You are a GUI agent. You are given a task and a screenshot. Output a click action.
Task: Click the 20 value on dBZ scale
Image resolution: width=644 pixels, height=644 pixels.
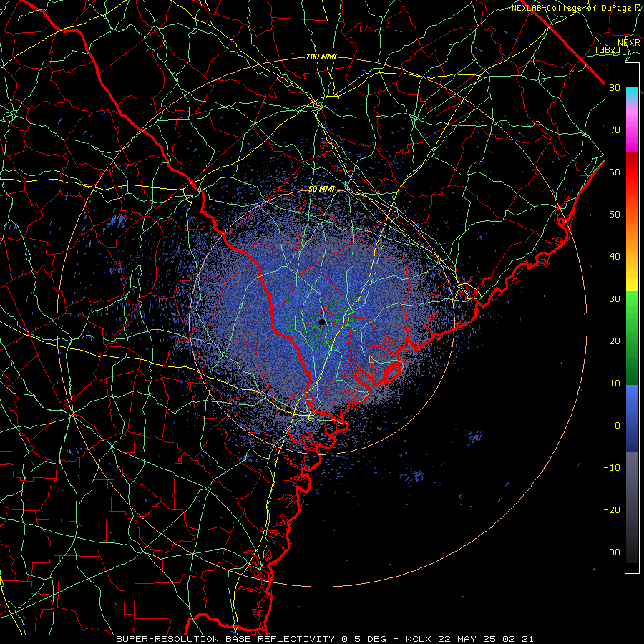615,341
